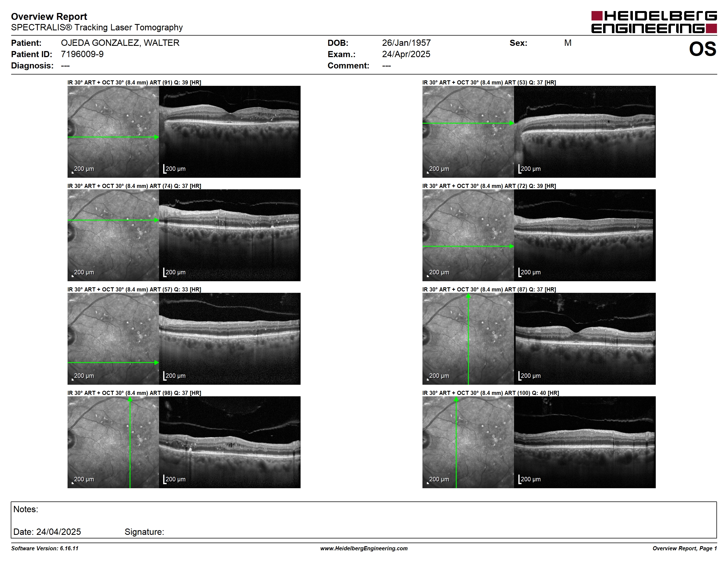Click caption ending ART (57) Q: 33 [HR]
This screenshot has height=563, width=728.
[134, 289]
